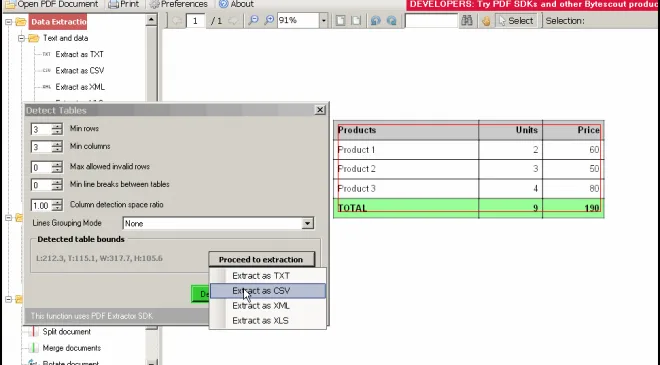Choose Extract as TXT in the left tree
This screenshot has width=660, height=365.
coord(80,54)
